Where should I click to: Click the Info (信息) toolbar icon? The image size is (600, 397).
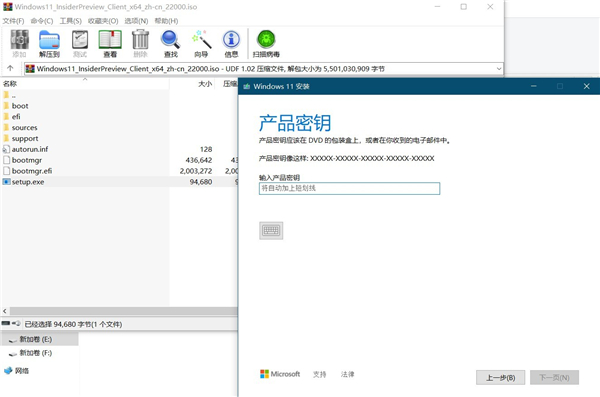(x=232, y=39)
